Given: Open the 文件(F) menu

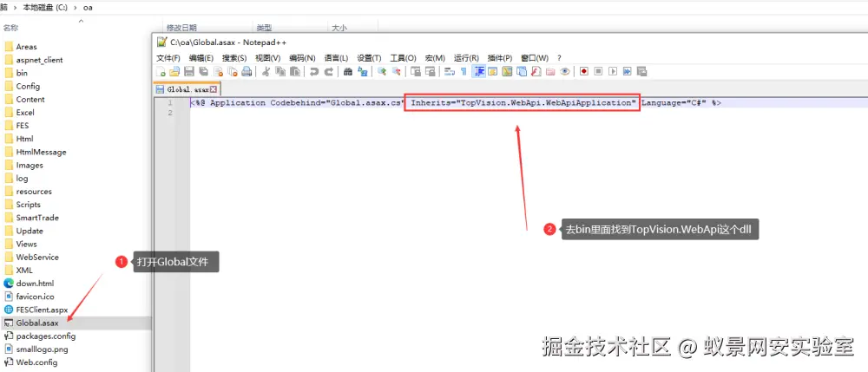Looking at the screenshot, I should (168, 58).
